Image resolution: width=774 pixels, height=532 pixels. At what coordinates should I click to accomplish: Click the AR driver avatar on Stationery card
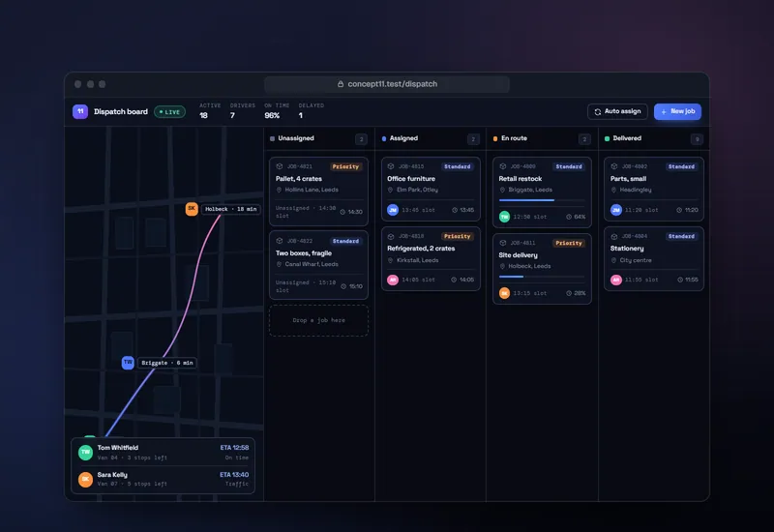click(615, 280)
